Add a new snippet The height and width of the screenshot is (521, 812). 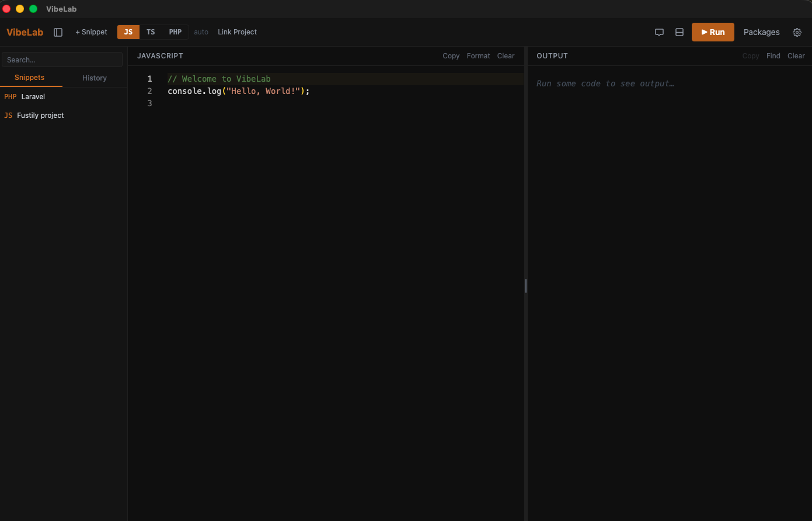tap(92, 32)
